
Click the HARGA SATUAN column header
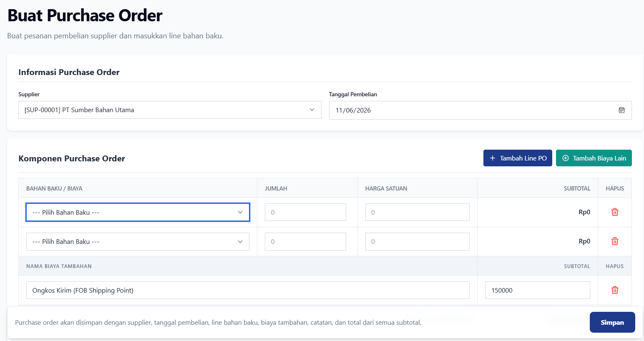tap(386, 188)
